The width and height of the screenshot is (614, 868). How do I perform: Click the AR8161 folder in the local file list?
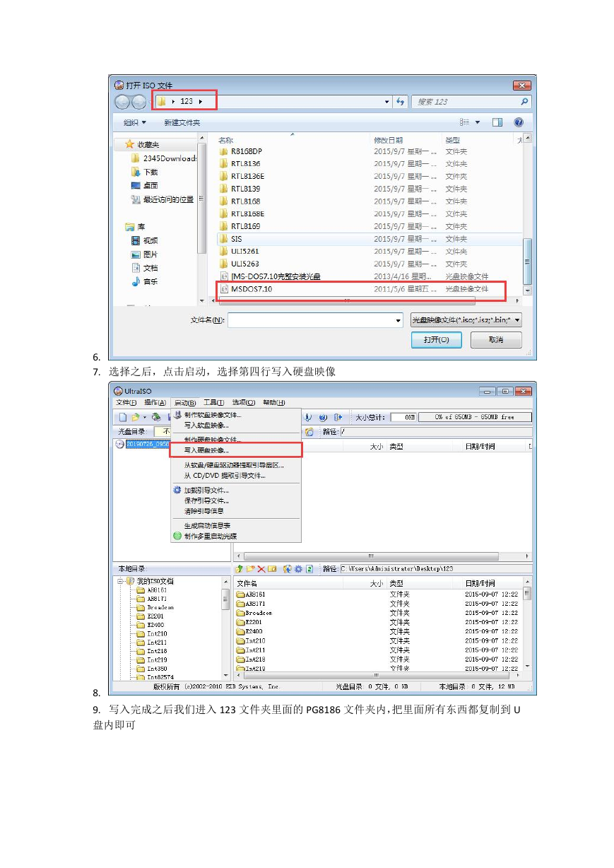tap(251, 594)
